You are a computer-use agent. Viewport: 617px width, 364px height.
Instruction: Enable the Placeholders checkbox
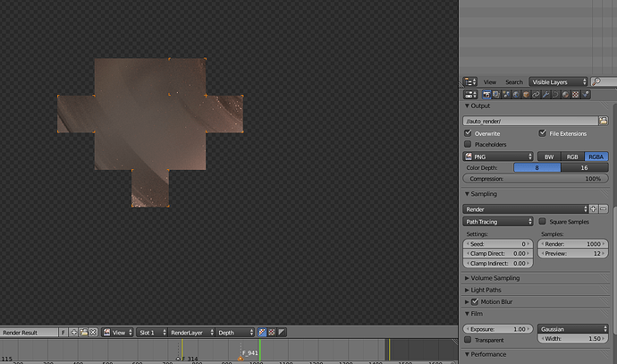click(x=468, y=144)
